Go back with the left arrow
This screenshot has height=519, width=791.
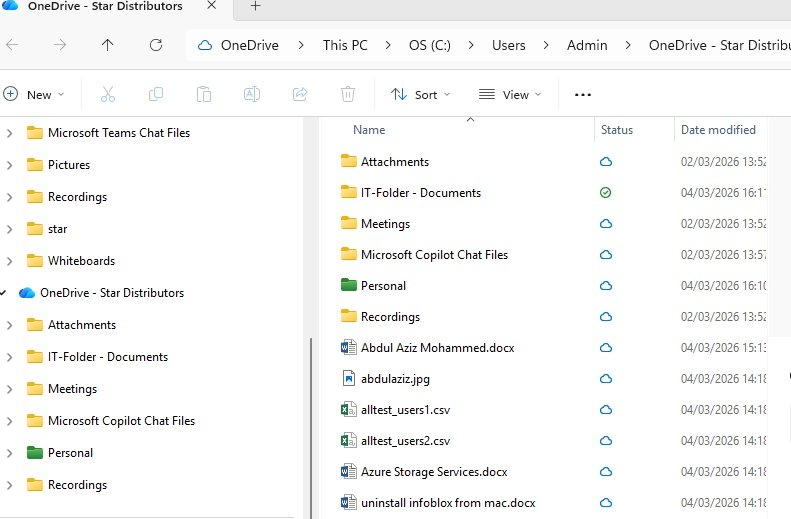click(x=12, y=45)
